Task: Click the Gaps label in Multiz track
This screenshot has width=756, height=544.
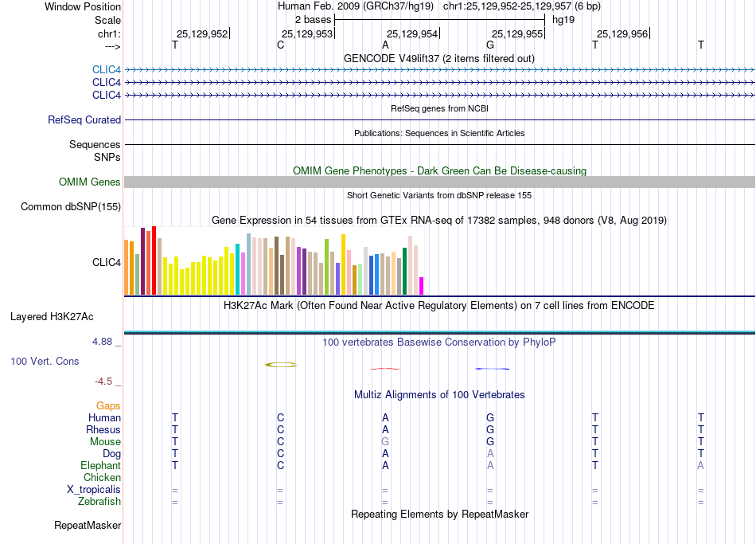Action: (x=108, y=406)
